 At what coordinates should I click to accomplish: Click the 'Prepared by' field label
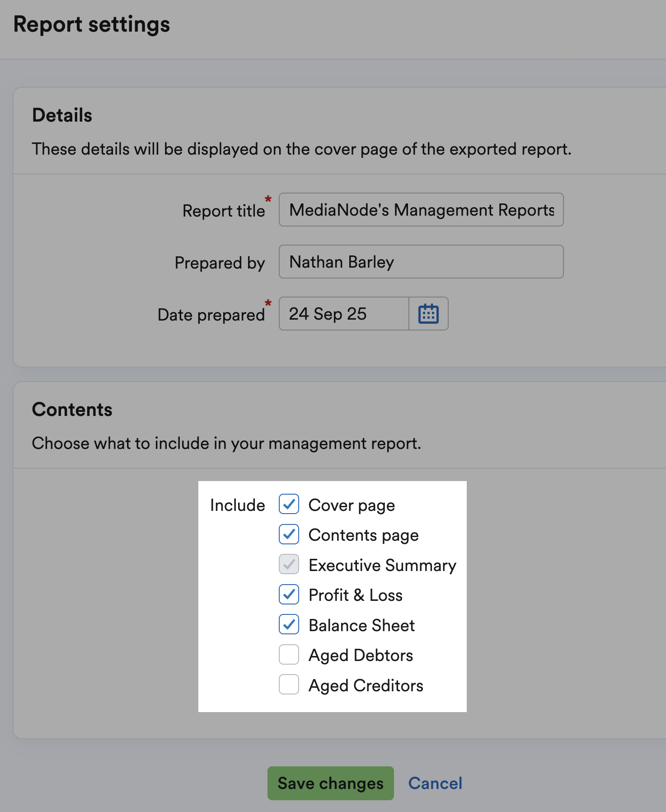click(x=220, y=263)
